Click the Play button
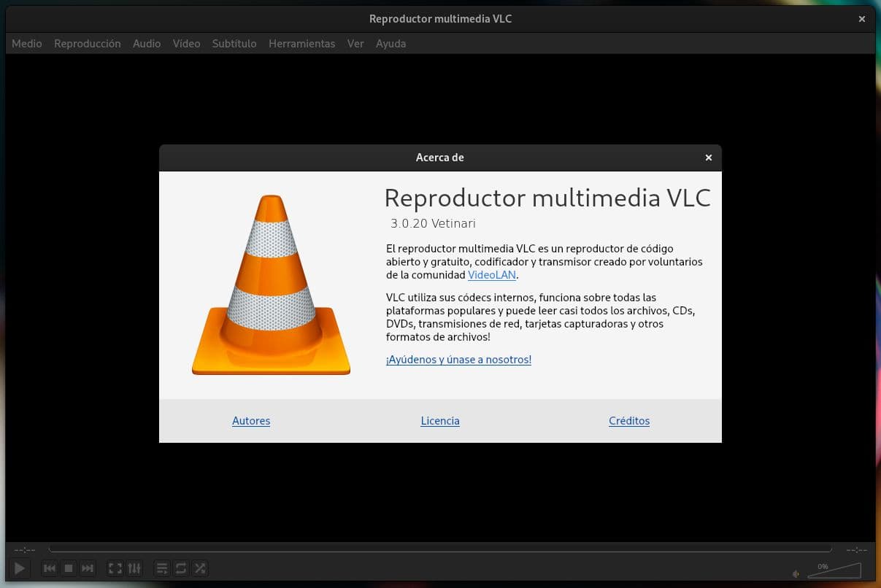The width and height of the screenshot is (881, 588). point(20,568)
